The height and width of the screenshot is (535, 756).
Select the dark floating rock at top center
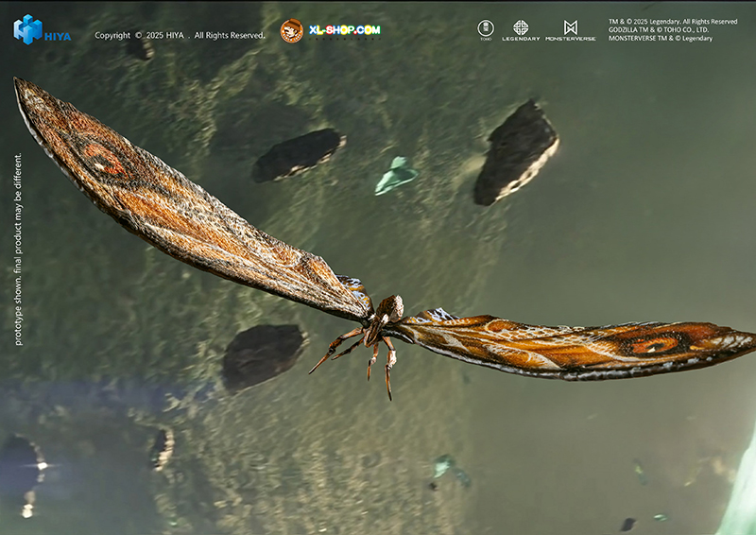(x=298, y=154)
